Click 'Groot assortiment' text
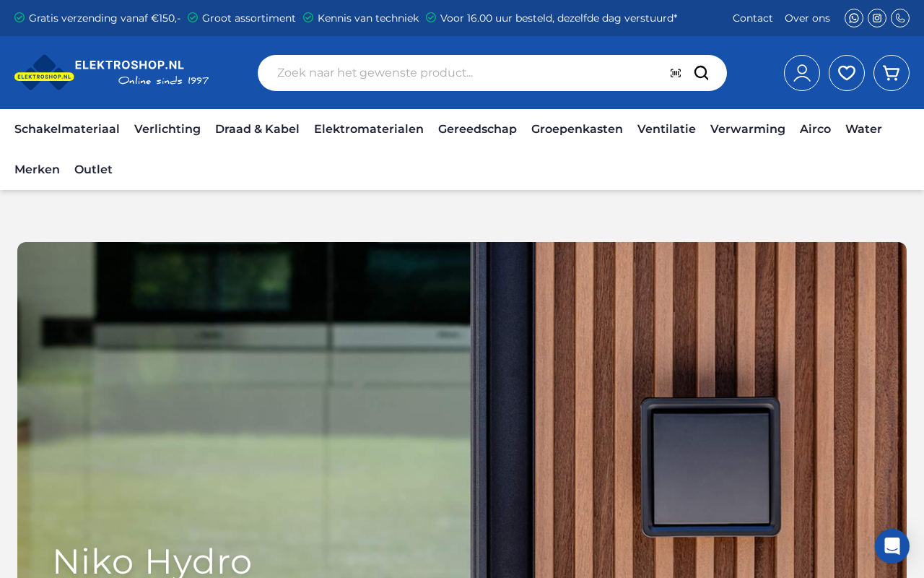The image size is (924, 578). pos(249,18)
